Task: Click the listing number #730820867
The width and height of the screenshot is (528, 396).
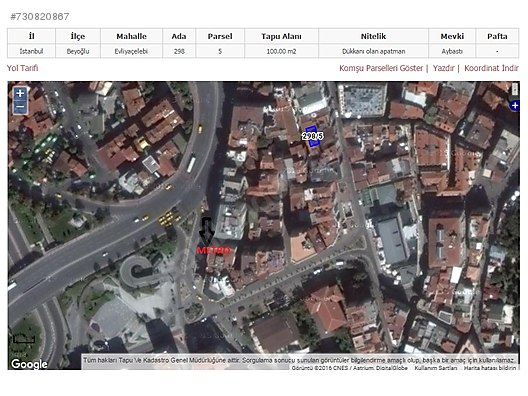Action: 40,17
